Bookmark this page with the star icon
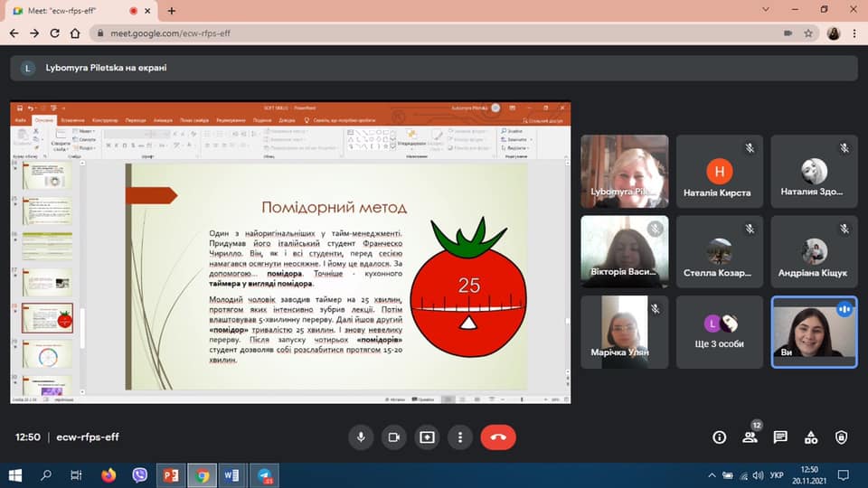This screenshot has width=868, height=488. coord(808,33)
